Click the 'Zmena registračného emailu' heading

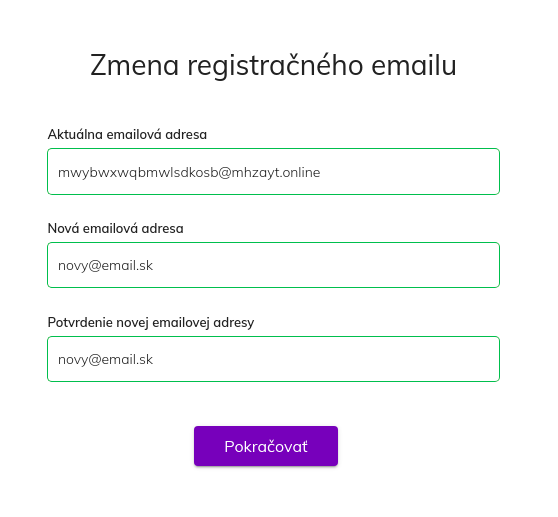(273, 65)
